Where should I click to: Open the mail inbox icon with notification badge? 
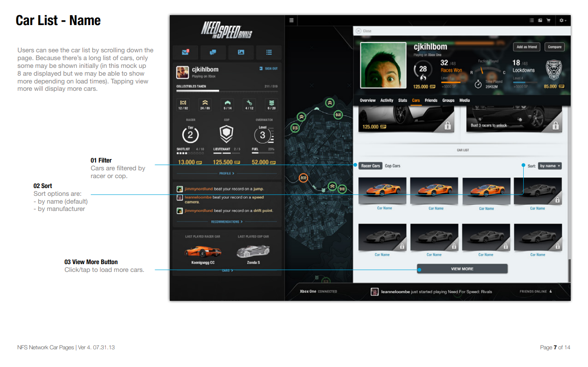186,52
